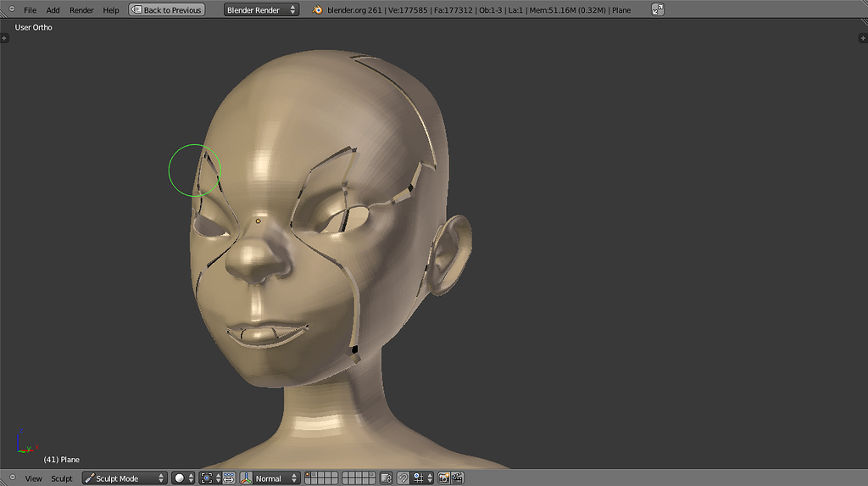
Task: Toggle lock camera and layers to scene
Action: 387,478
